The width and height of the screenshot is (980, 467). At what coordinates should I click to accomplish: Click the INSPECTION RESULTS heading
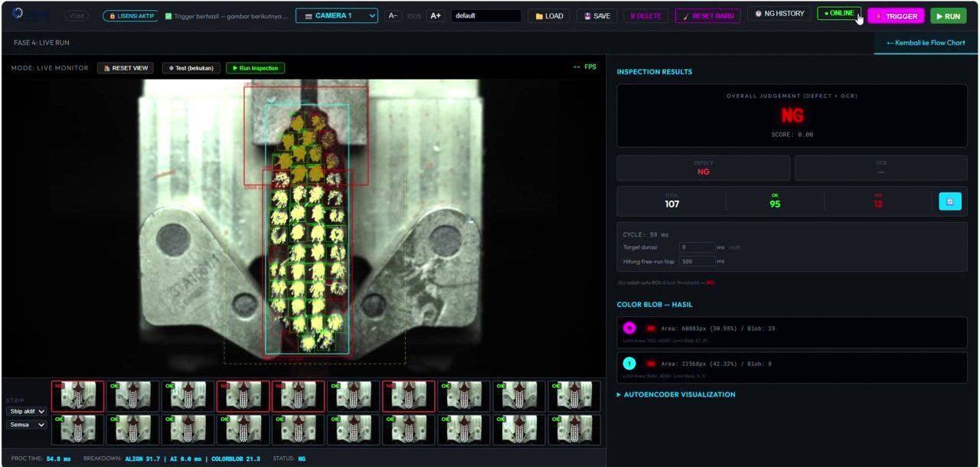tap(654, 72)
